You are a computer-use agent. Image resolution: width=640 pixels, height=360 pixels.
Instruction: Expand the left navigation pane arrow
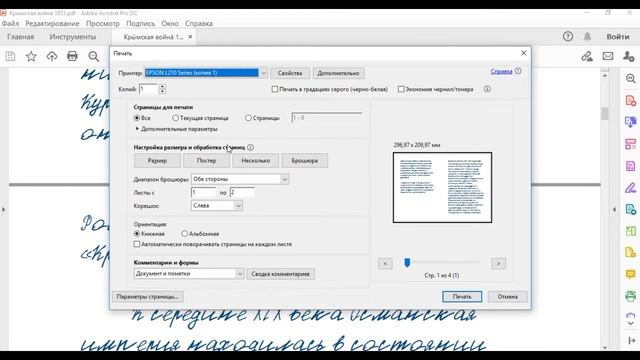(4, 210)
